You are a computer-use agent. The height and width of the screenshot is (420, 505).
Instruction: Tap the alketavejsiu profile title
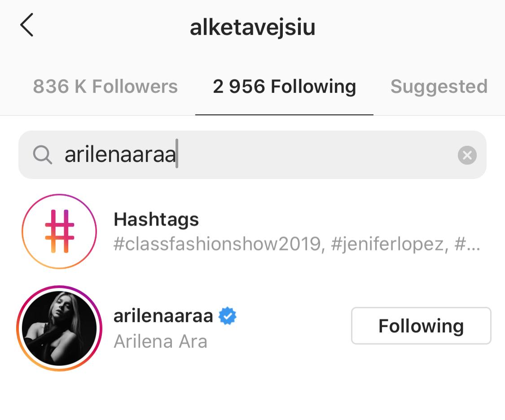(252, 27)
